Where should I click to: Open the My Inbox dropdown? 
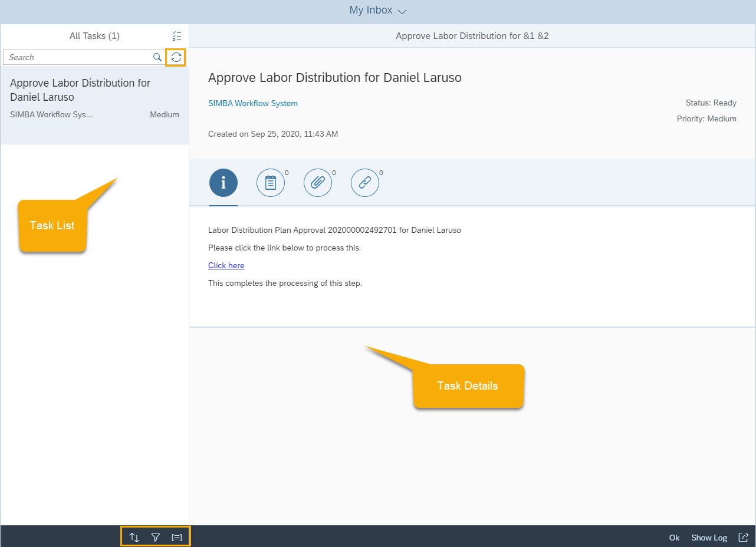402,11
